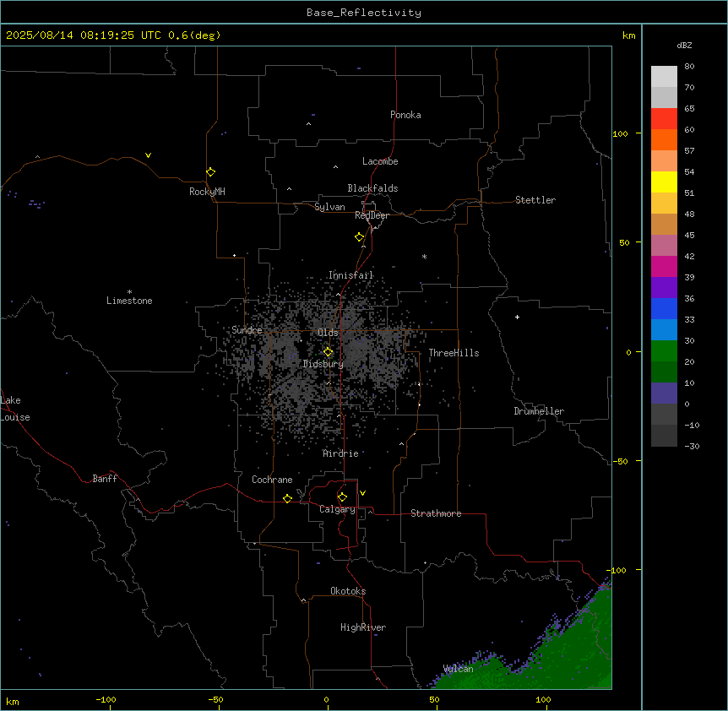Click the Innisfail city label
Viewport: 728px width, 711px height.
pos(351,275)
